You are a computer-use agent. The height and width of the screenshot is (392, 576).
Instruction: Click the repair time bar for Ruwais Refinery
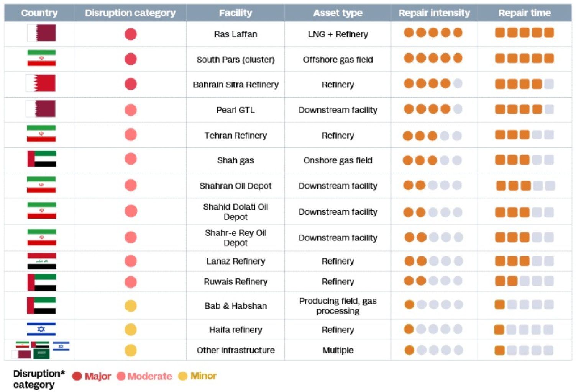(524, 281)
